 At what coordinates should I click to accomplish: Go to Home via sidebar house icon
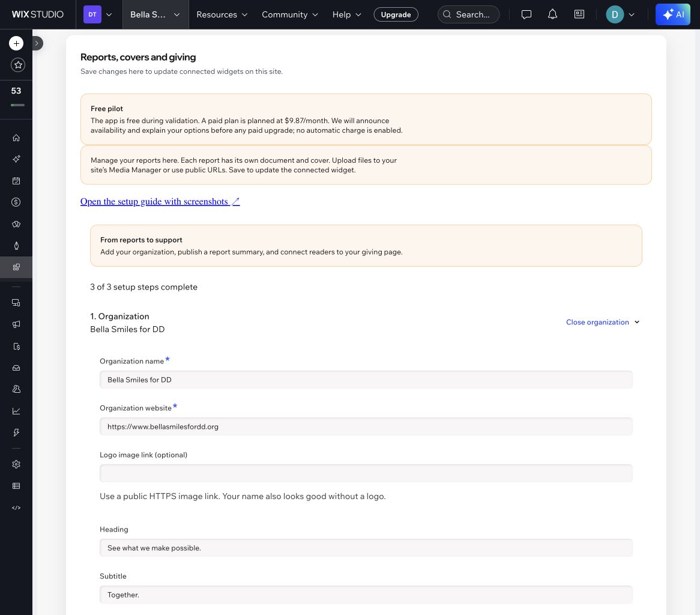(16, 138)
